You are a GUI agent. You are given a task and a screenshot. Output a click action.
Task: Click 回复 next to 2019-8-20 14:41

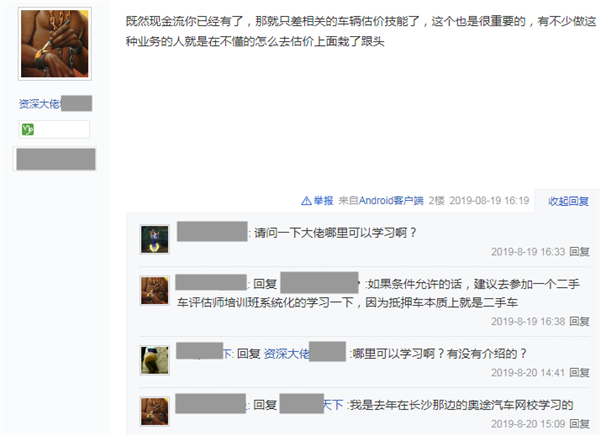coord(579,373)
